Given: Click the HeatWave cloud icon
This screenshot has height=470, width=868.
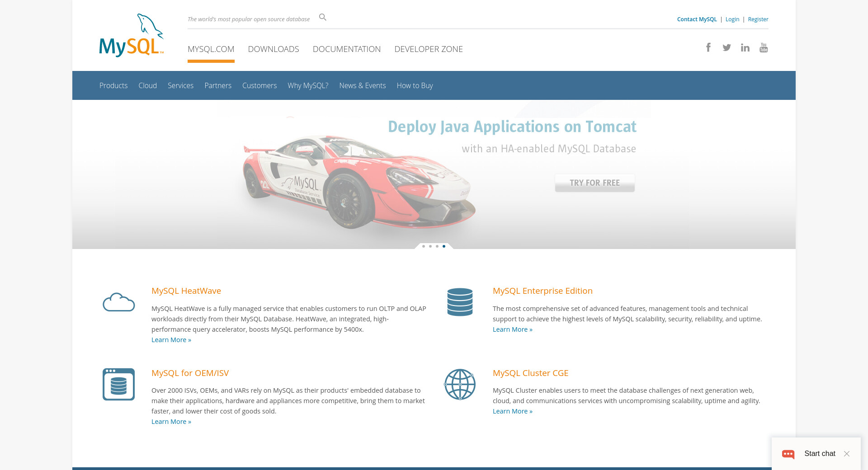Looking at the screenshot, I should point(118,302).
